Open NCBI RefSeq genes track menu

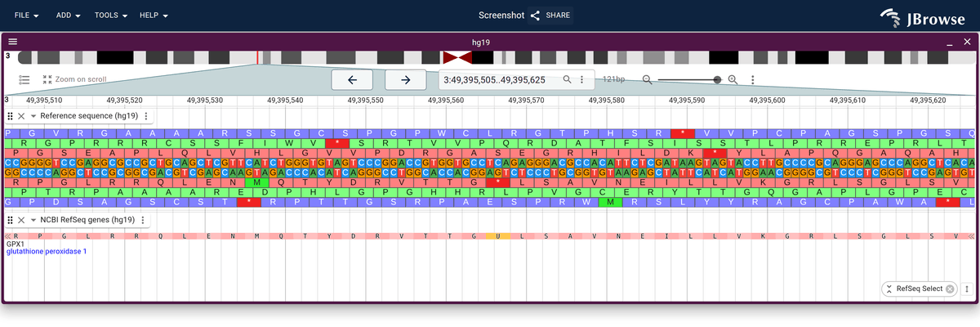click(x=143, y=221)
